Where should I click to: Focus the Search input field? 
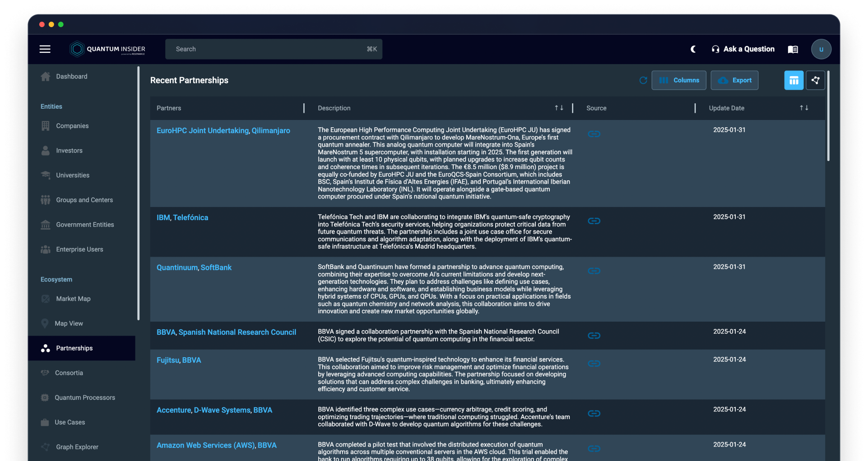pyautogui.click(x=274, y=49)
